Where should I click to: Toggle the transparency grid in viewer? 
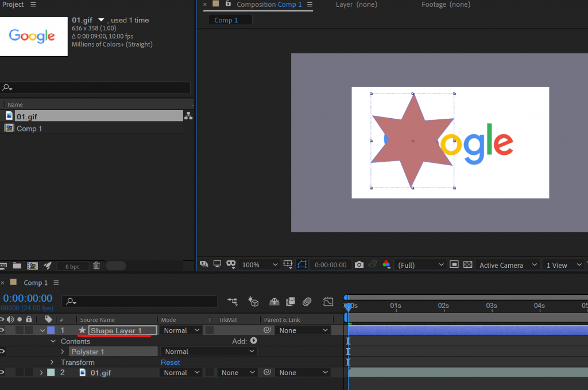pos(467,265)
